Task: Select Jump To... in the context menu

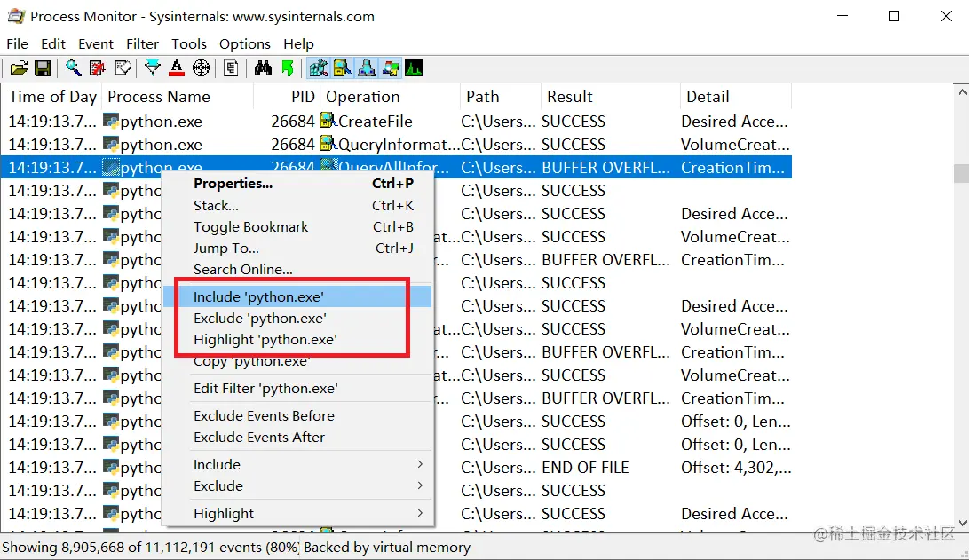Action: tap(298, 248)
